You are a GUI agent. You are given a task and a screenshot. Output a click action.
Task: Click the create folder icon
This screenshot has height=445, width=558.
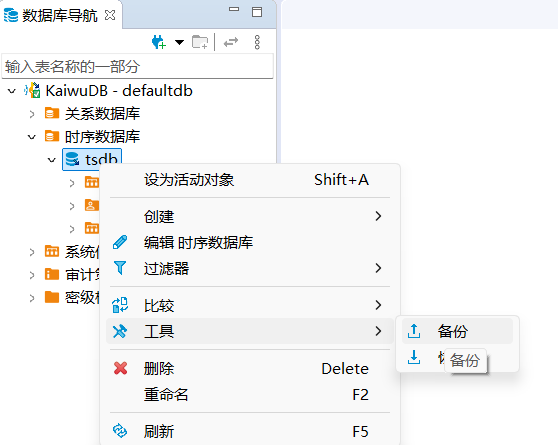tap(200, 42)
